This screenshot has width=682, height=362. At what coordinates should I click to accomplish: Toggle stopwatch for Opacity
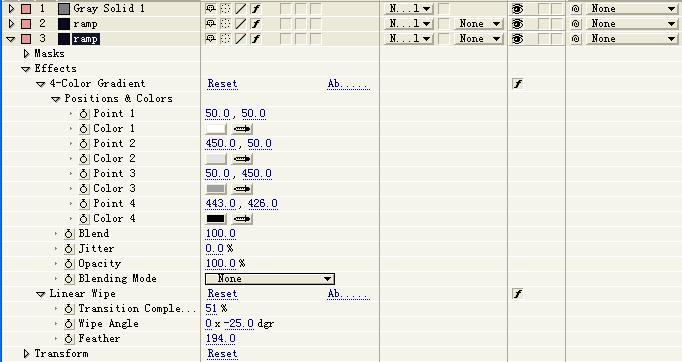69,264
